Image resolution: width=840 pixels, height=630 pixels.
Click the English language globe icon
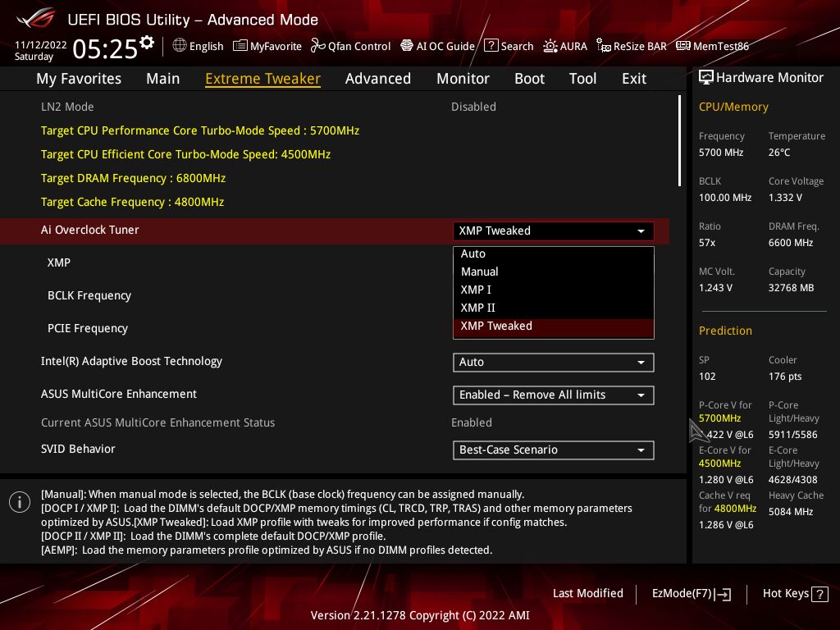point(180,46)
